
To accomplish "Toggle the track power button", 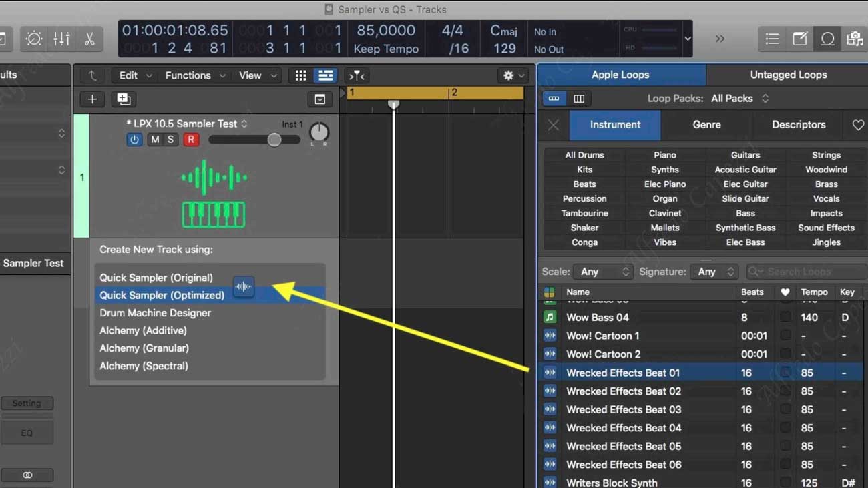I will [x=134, y=140].
